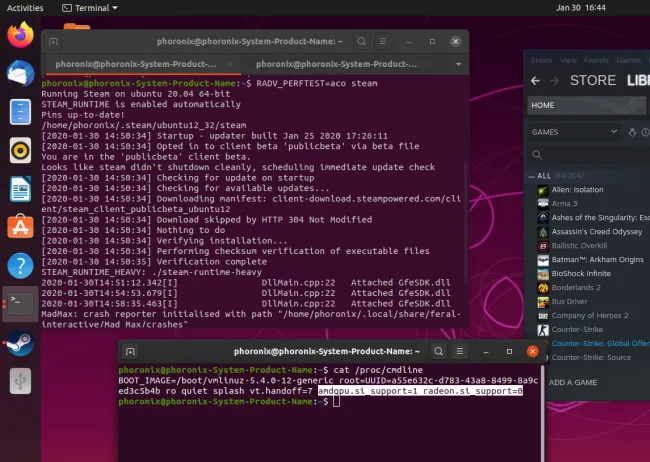The width and height of the screenshot is (650, 462).
Task: Select Bus Driver in the games list
Action: 569,302
